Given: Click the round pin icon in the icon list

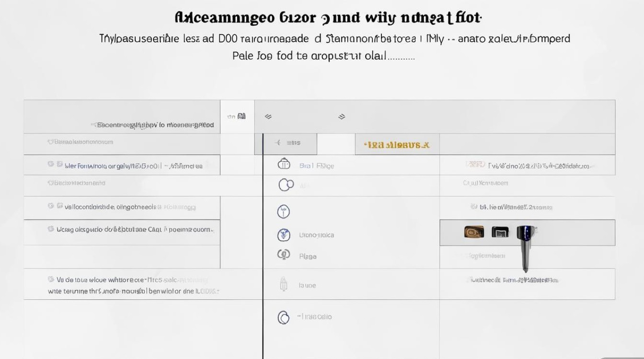Looking at the screenshot, I should pos(284,211).
